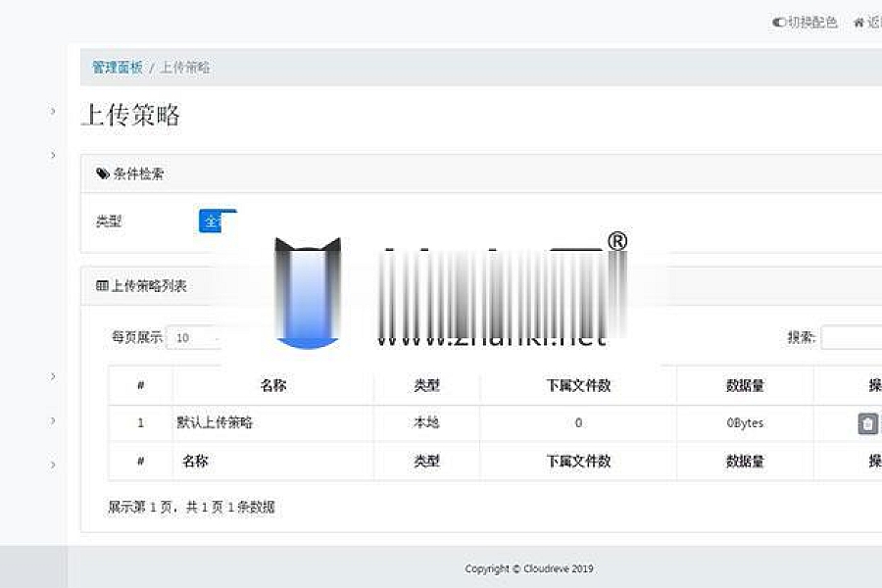Click 下属文件数 in the table footer row
Viewport: 882px width, 588px height.
point(578,462)
